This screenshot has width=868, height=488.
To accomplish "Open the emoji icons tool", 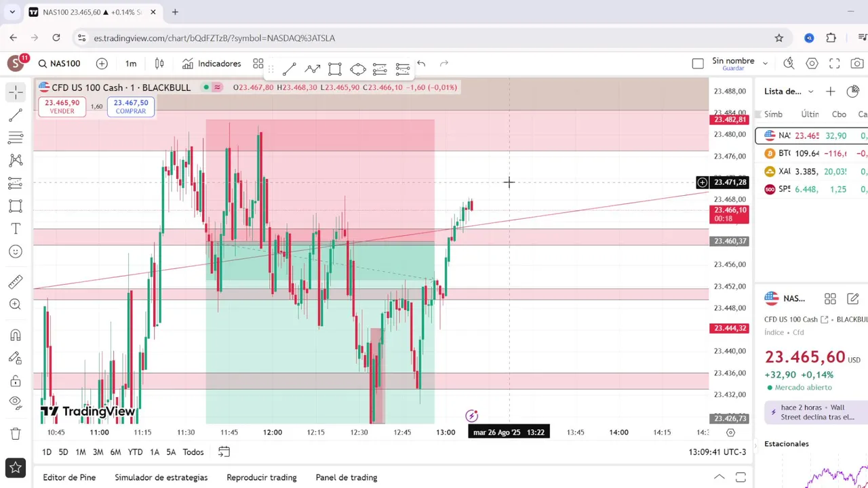I will click(x=16, y=251).
